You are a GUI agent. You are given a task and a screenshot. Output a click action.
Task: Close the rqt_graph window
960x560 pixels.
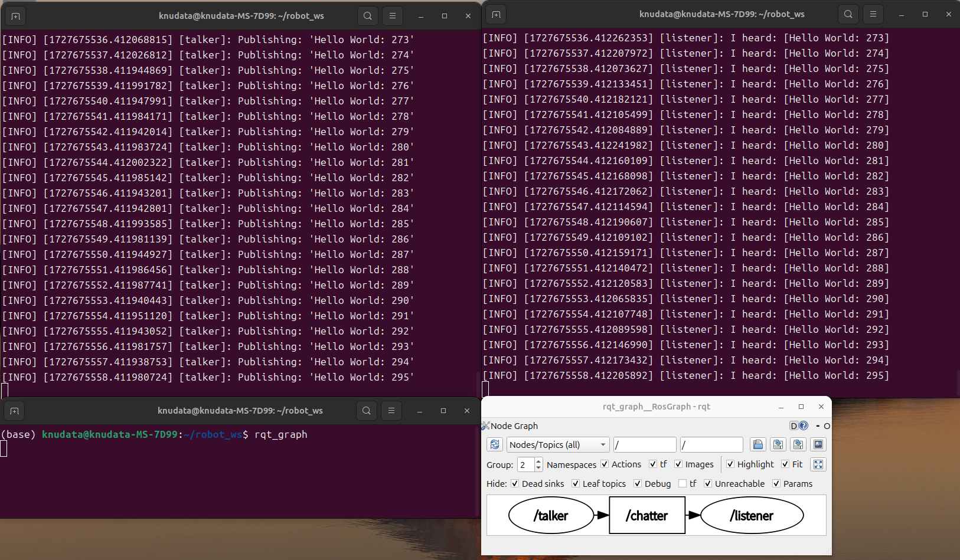[821, 407]
